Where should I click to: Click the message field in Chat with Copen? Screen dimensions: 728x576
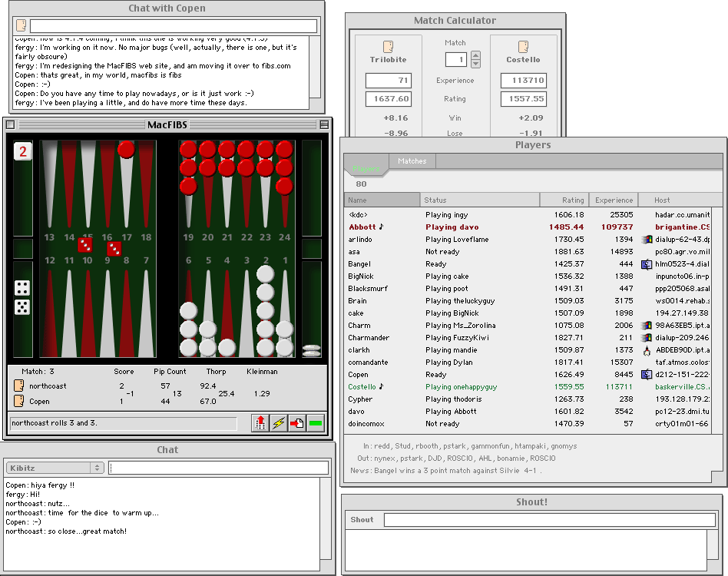click(174, 25)
